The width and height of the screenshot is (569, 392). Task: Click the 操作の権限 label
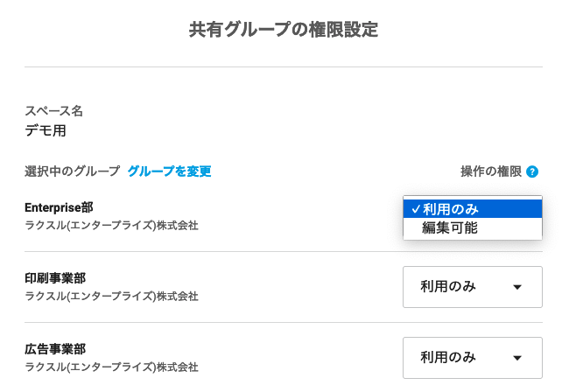[491, 171]
